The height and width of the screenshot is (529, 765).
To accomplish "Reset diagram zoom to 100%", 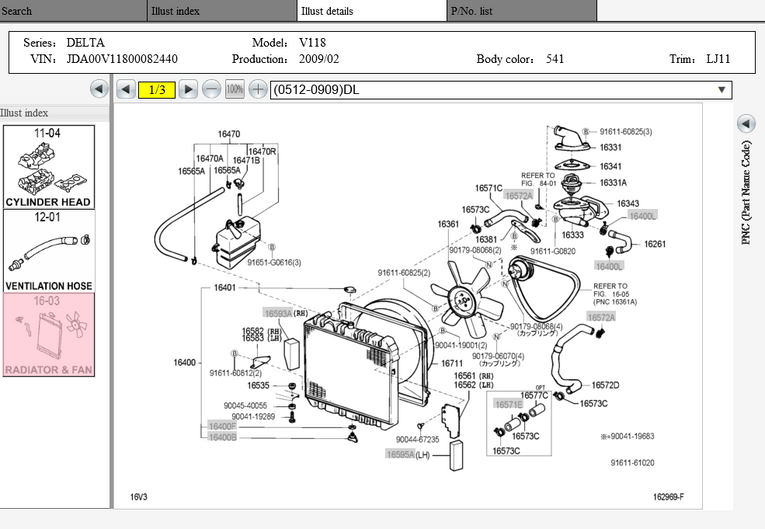I will tap(235, 90).
